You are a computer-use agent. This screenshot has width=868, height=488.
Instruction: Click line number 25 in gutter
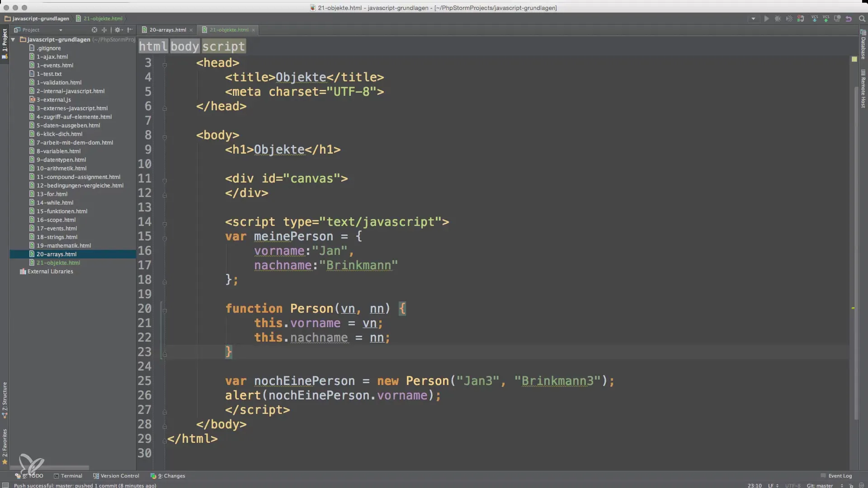coord(145,381)
